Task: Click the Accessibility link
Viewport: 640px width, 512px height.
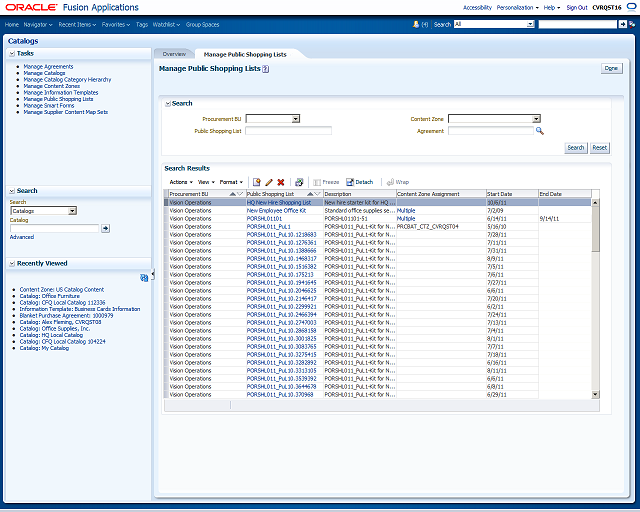Action: pyautogui.click(x=477, y=7)
